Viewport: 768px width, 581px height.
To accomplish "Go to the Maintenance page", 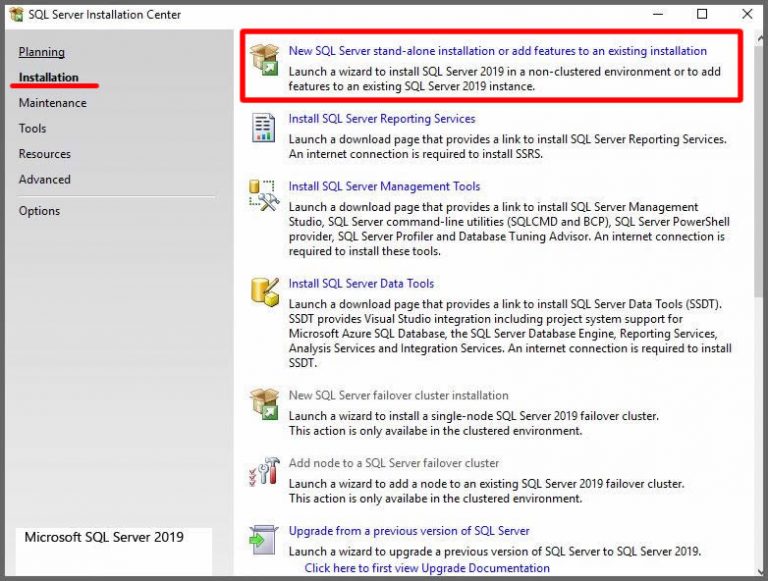I will (x=52, y=103).
